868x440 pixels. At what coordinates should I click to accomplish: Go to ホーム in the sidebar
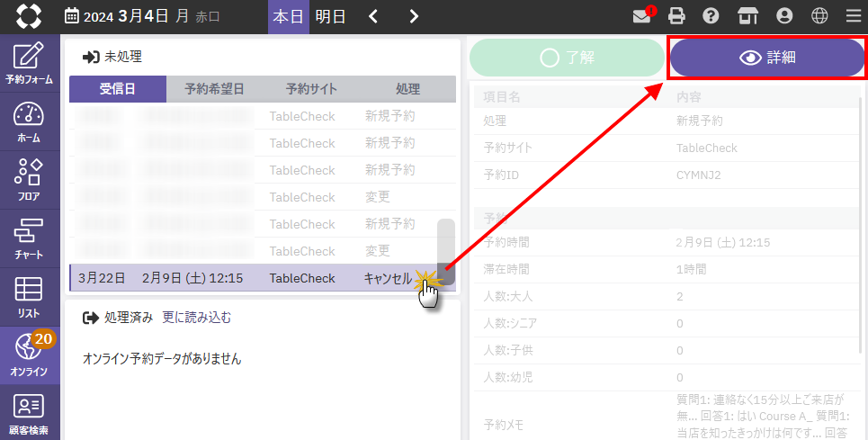[x=30, y=122]
